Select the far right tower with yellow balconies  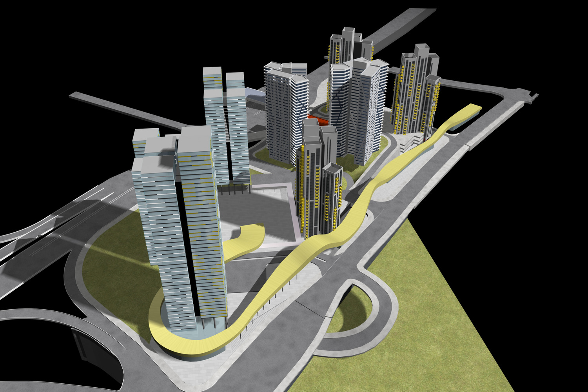pyautogui.click(x=416, y=94)
